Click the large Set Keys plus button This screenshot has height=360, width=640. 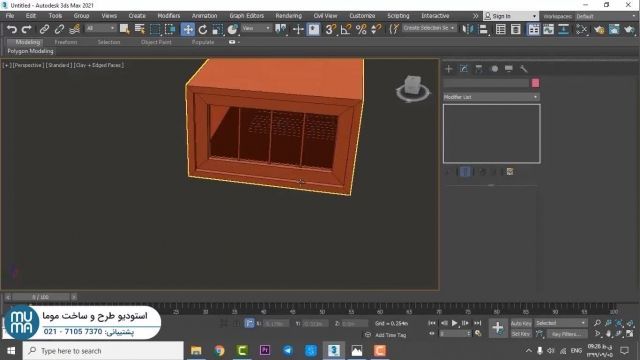[x=498, y=327]
